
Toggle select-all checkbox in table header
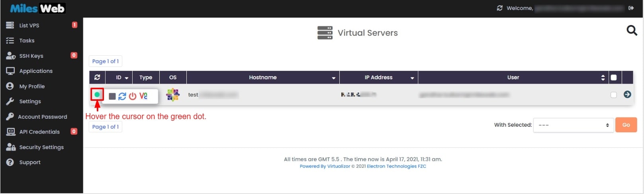[x=614, y=78]
